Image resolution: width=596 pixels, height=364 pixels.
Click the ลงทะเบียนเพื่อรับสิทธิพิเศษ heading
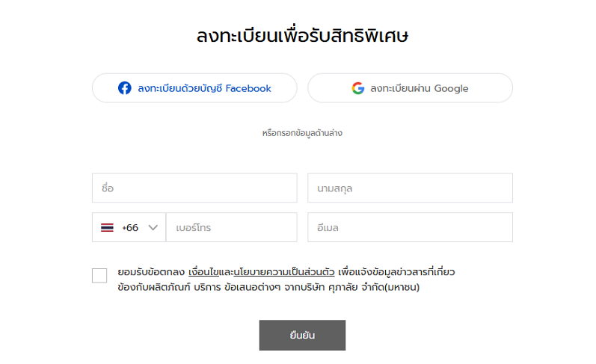click(x=302, y=36)
